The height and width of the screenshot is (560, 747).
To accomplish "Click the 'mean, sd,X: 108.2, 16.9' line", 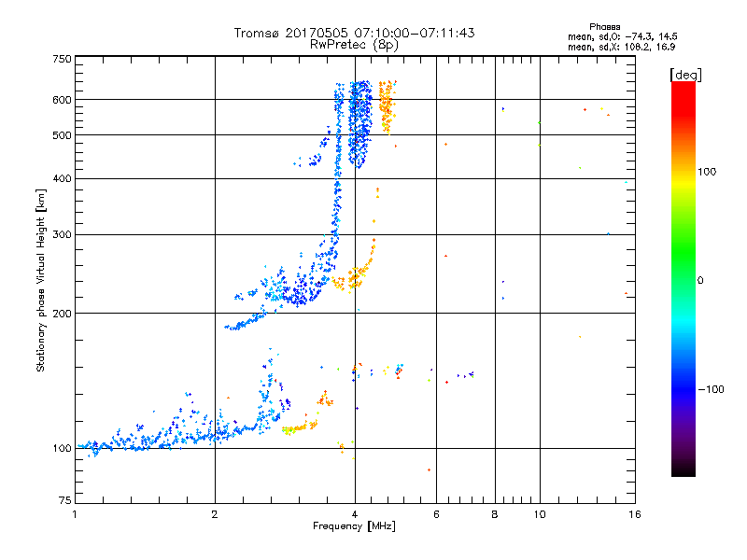I will [x=621, y=47].
